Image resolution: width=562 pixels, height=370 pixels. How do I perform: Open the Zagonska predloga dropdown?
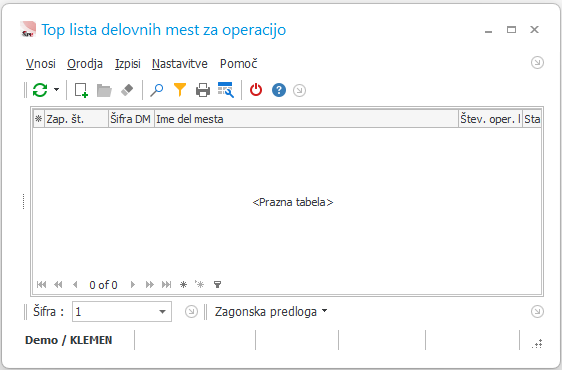click(x=271, y=312)
